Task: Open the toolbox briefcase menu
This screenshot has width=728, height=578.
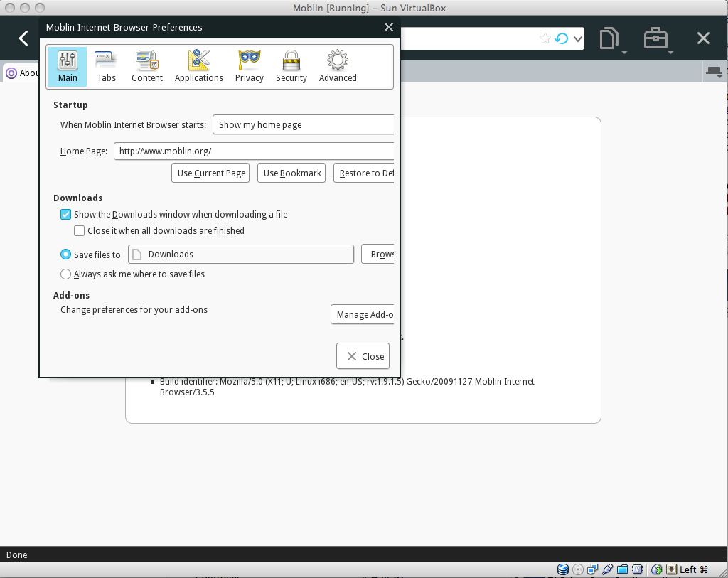Action: tap(657, 39)
